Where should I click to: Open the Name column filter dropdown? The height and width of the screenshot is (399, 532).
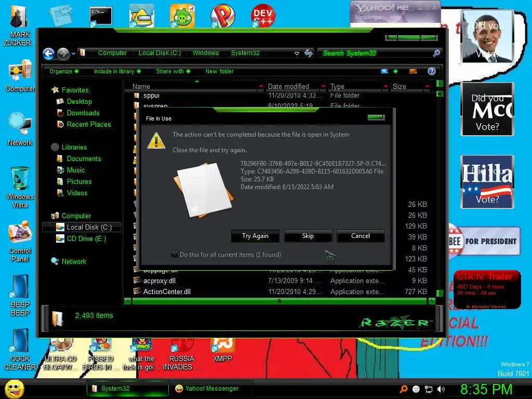click(261, 87)
